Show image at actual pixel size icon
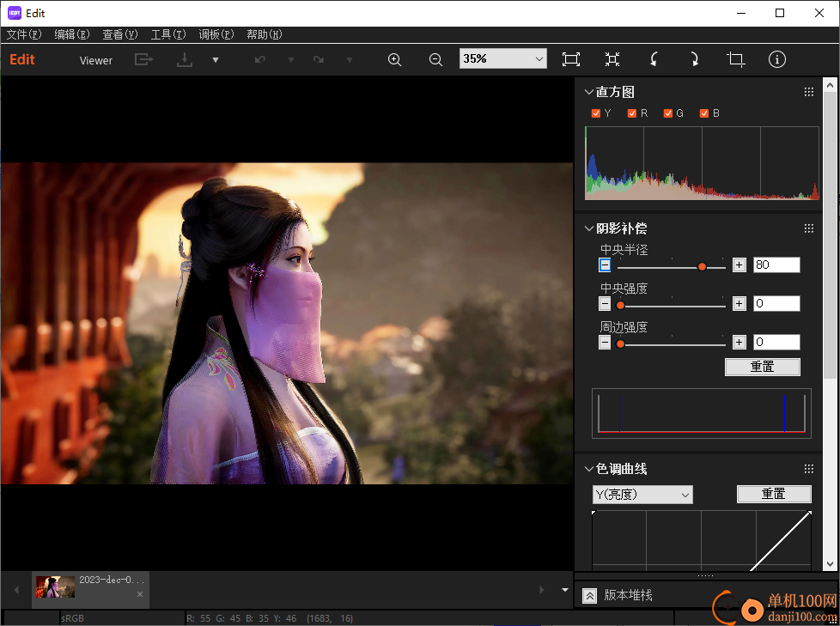This screenshot has width=840, height=626. 612,59
